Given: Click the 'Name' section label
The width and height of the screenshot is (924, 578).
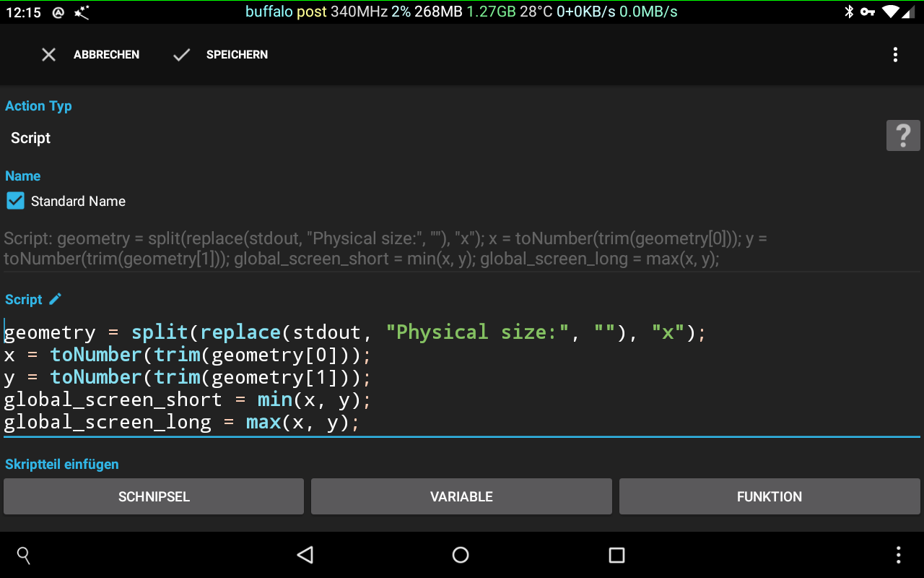Looking at the screenshot, I should click(x=23, y=176).
